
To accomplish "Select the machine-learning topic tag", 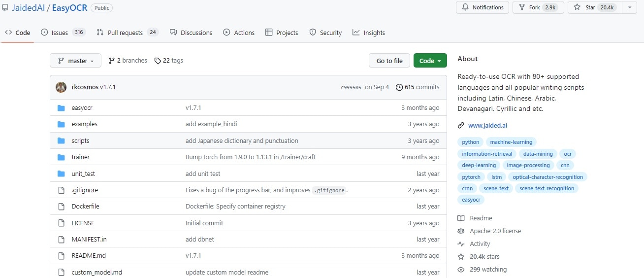I will (x=511, y=142).
